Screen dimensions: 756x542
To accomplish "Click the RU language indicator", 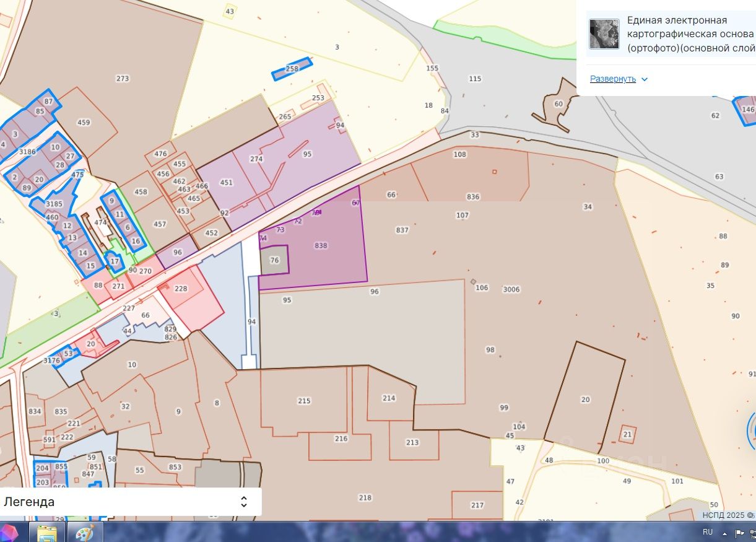I will point(708,532).
